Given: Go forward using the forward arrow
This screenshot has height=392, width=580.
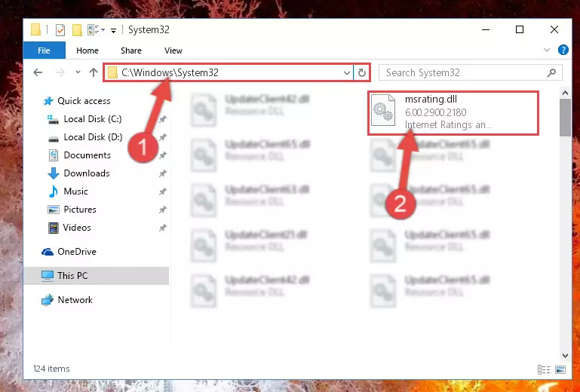Looking at the screenshot, I should tap(60, 72).
